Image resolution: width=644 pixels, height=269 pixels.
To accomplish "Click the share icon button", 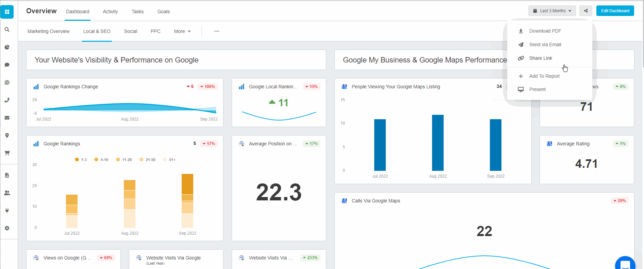I will (x=586, y=11).
